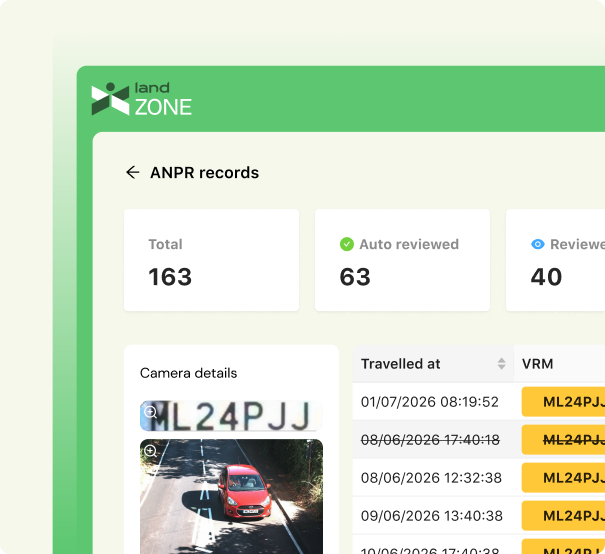Zoom in on the ML24PJJ plate image

point(150,412)
